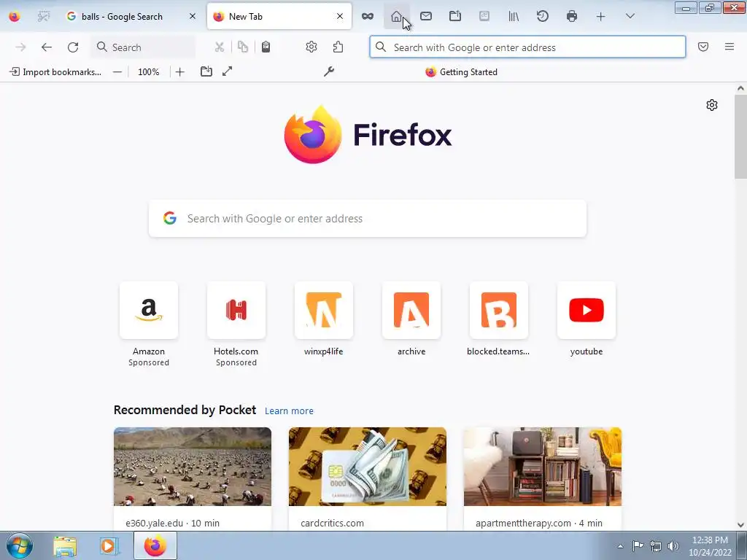Reload the current page

(73, 47)
